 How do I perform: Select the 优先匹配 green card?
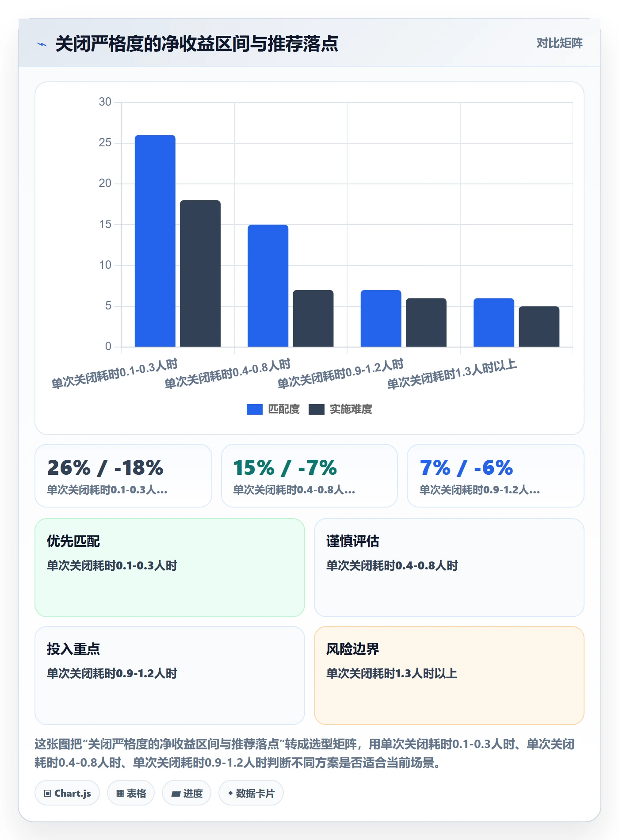[x=170, y=568]
